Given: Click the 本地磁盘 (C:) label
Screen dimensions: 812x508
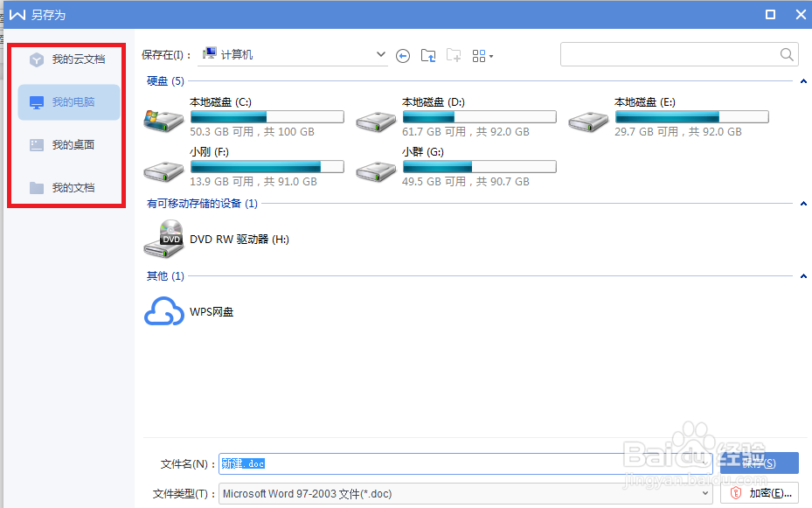Looking at the screenshot, I should click(220, 102).
